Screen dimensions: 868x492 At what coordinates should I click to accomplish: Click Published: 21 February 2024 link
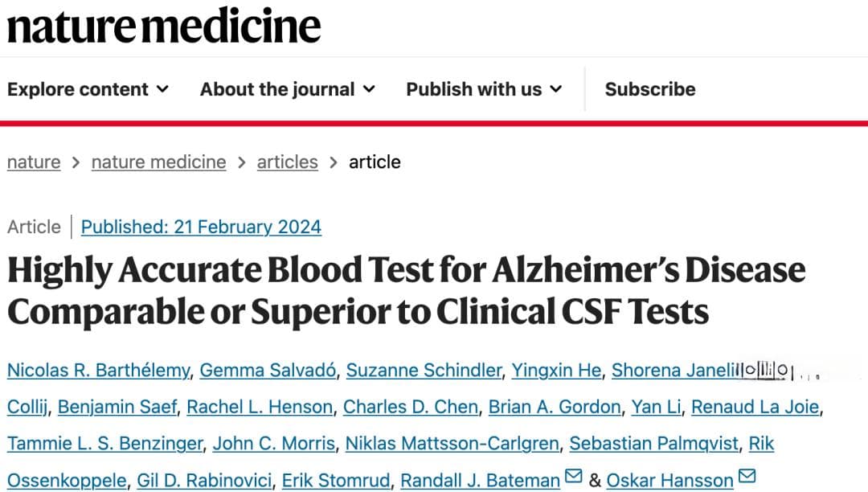pyautogui.click(x=201, y=227)
